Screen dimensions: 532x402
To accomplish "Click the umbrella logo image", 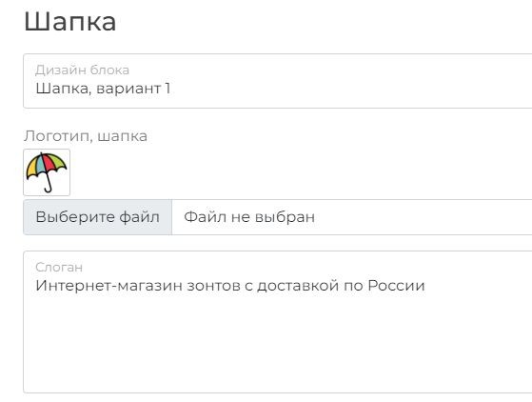I will click(x=47, y=171).
